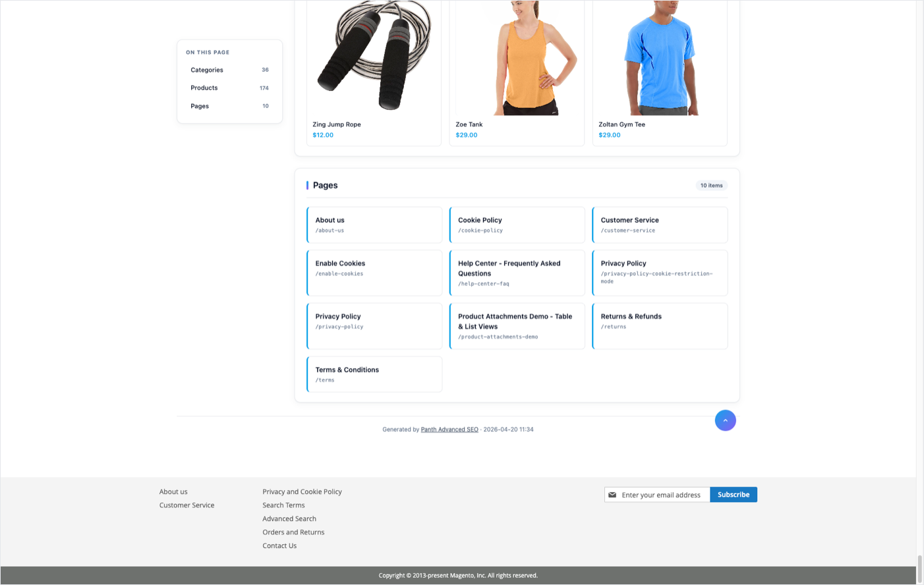Open the Zing Jump Rope product thumbnail
The width and height of the screenshot is (924, 585).
click(373, 56)
